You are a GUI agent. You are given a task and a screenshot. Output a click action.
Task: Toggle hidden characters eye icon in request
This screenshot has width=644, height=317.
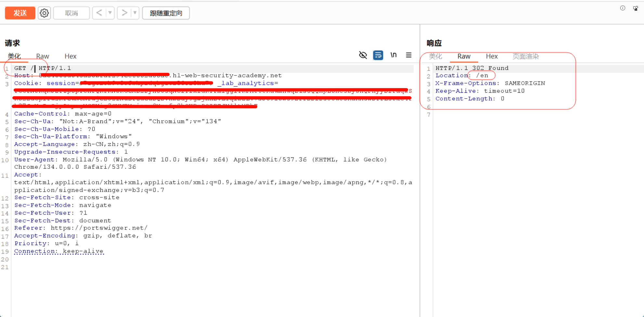click(363, 55)
